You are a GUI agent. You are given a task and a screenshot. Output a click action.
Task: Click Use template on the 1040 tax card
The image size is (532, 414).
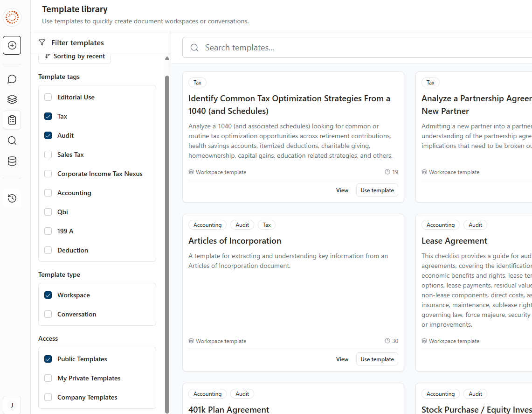377,190
